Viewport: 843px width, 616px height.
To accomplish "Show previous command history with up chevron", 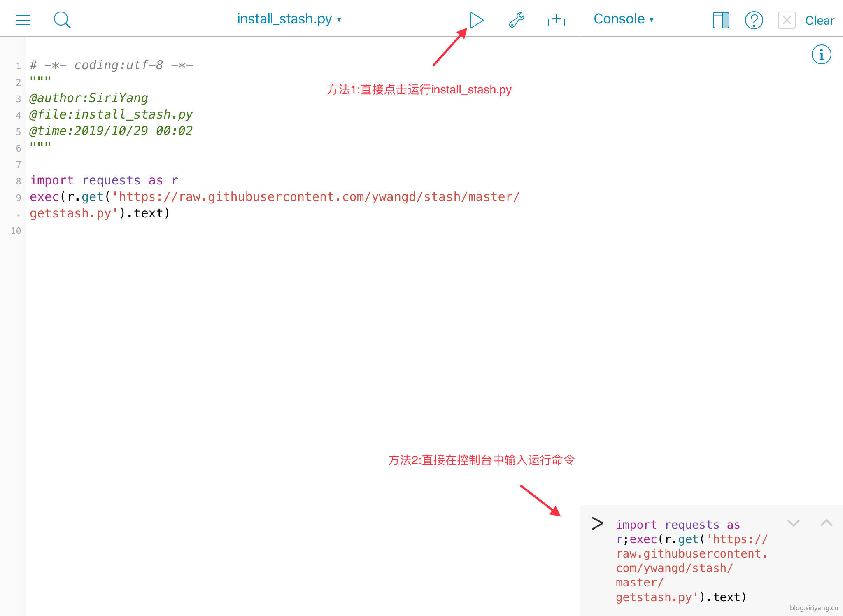I will click(826, 523).
